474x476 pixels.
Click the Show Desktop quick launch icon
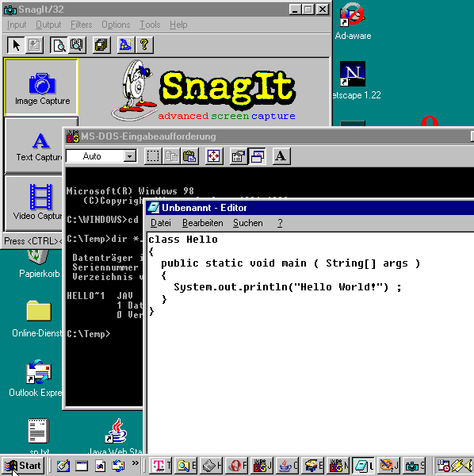(x=82, y=466)
